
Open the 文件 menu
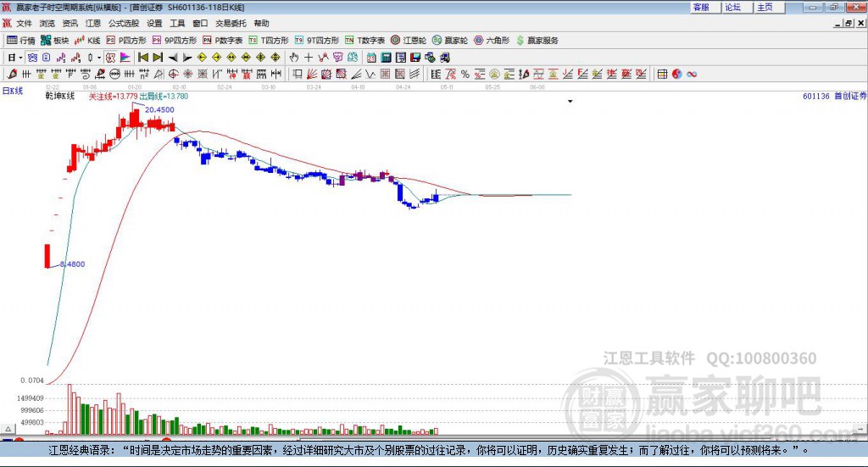(x=24, y=23)
